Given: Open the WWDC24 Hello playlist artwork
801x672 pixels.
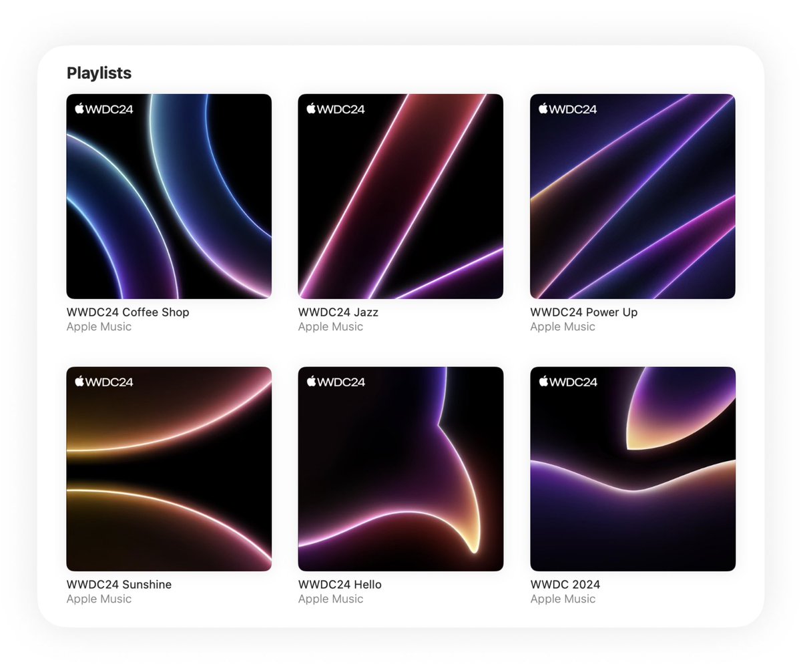Looking at the screenshot, I should click(400, 469).
